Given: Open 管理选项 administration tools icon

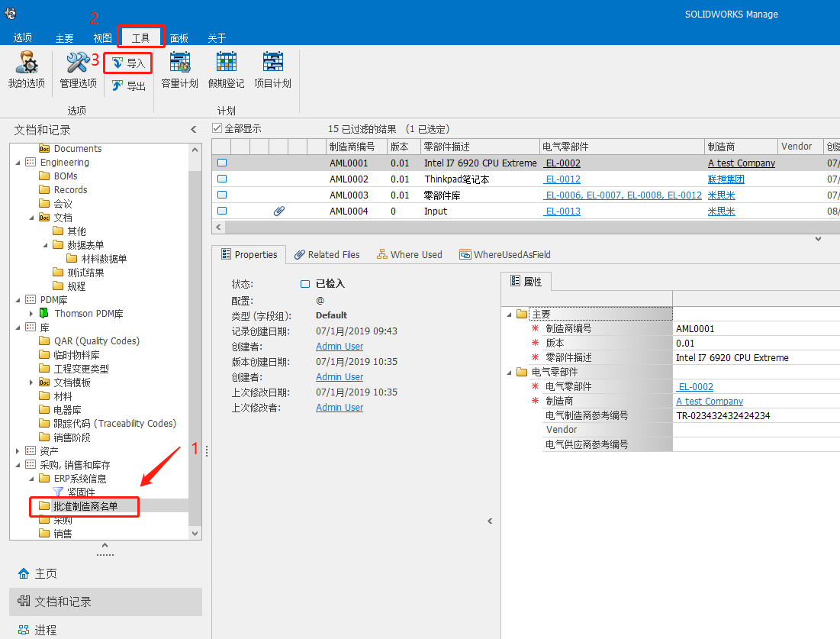Looking at the screenshot, I should click(x=78, y=70).
